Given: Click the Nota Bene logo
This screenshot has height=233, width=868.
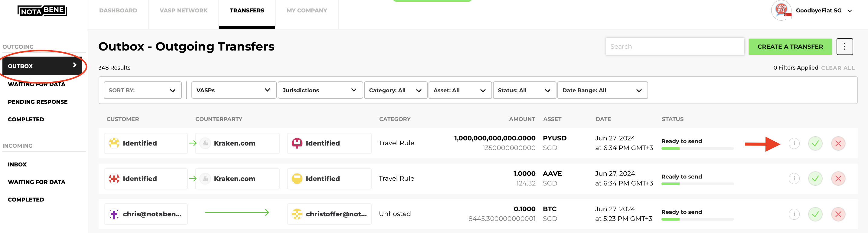Looking at the screenshot, I should click(x=42, y=11).
